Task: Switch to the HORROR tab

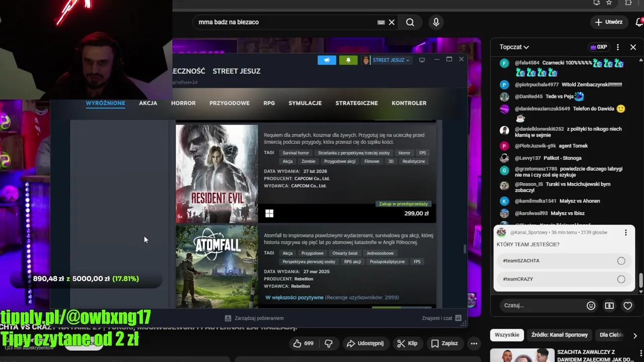Action: pyautogui.click(x=183, y=103)
